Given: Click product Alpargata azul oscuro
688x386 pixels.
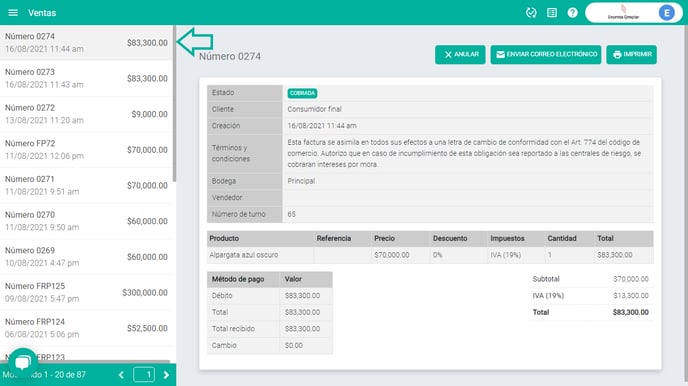Looking at the screenshot, I should [244, 255].
